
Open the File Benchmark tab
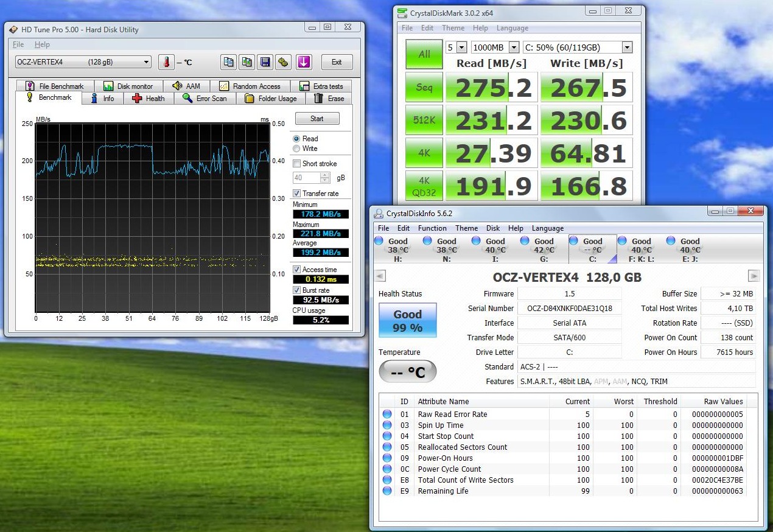54,86
